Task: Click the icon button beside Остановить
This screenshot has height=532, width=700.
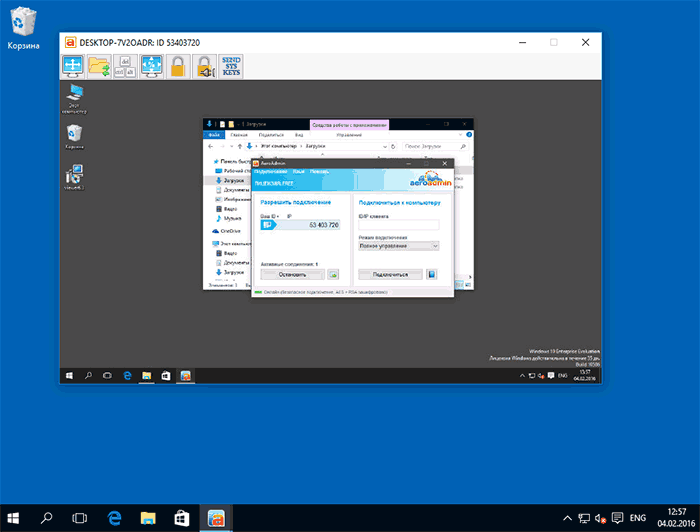Action: 333,274
